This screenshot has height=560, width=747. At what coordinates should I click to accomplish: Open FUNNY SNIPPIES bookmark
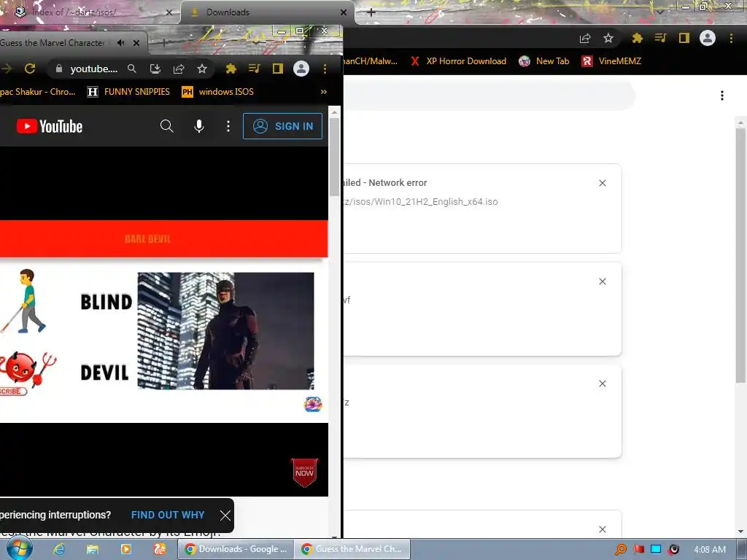128,92
